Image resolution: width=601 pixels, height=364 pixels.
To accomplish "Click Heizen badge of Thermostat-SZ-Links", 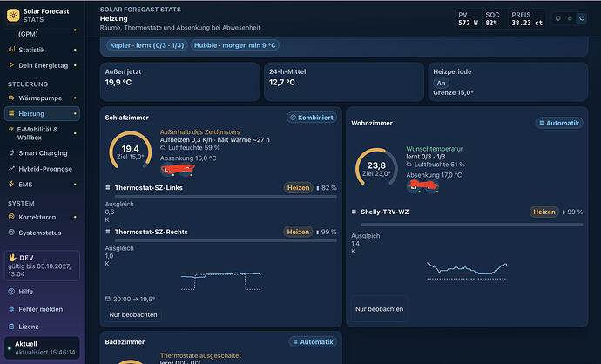I will (x=298, y=188).
